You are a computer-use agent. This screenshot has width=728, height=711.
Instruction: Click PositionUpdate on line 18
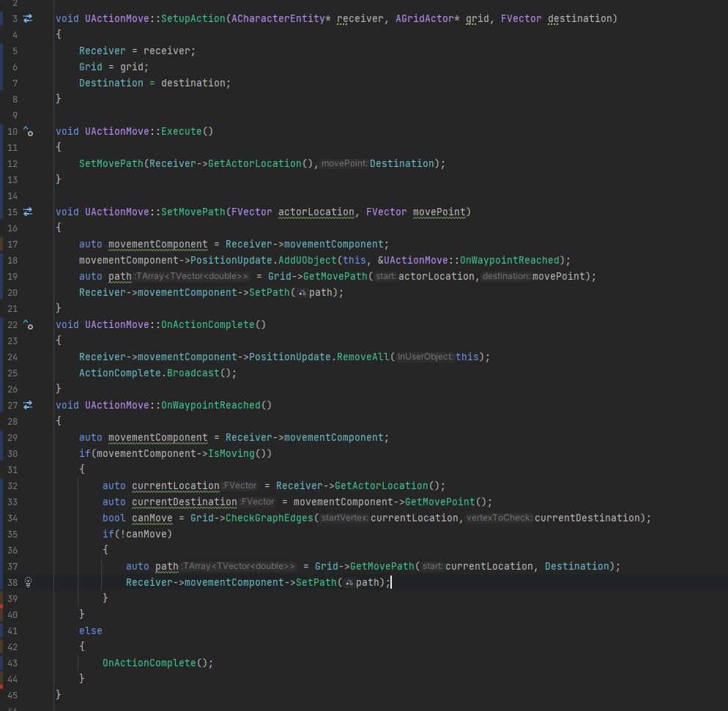[x=231, y=261]
